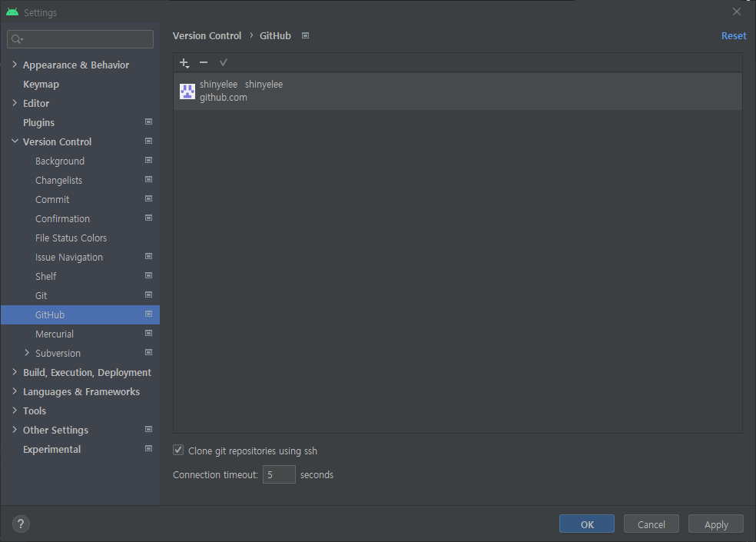Click project-level icon next to Subversion
The width and height of the screenshot is (756, 542).
pyautogui.click(x=148, y=352)
